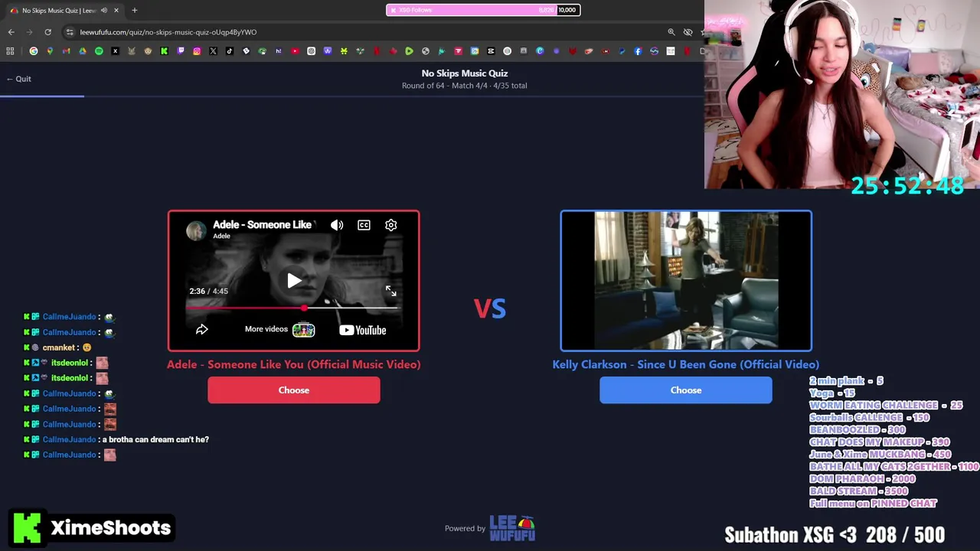Click the XimeShoots Kick channel badge
980x551 pixels.
(x=93, y=528)
